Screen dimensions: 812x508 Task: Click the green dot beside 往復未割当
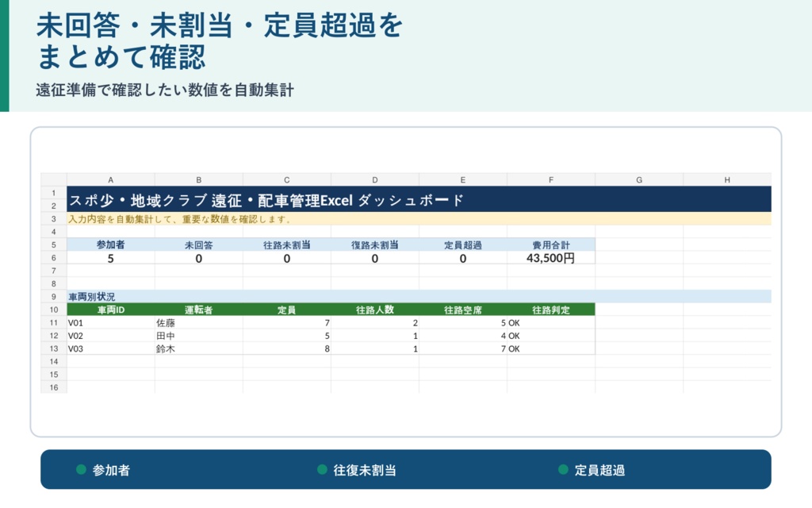pyautogui.click(x=322, y=470)
